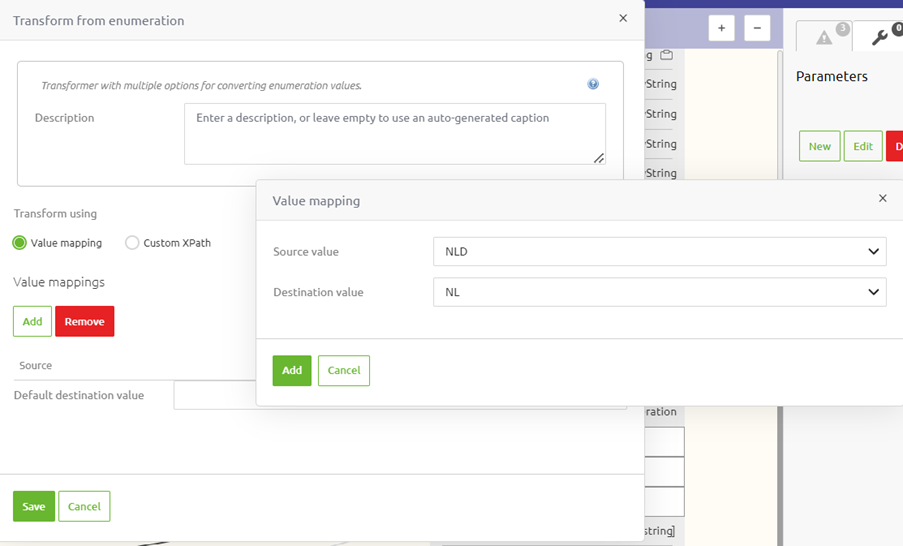The width and height of the screenshot is (903, 546).
Task: Click the red Remove button
Action: tap(84, 321)
